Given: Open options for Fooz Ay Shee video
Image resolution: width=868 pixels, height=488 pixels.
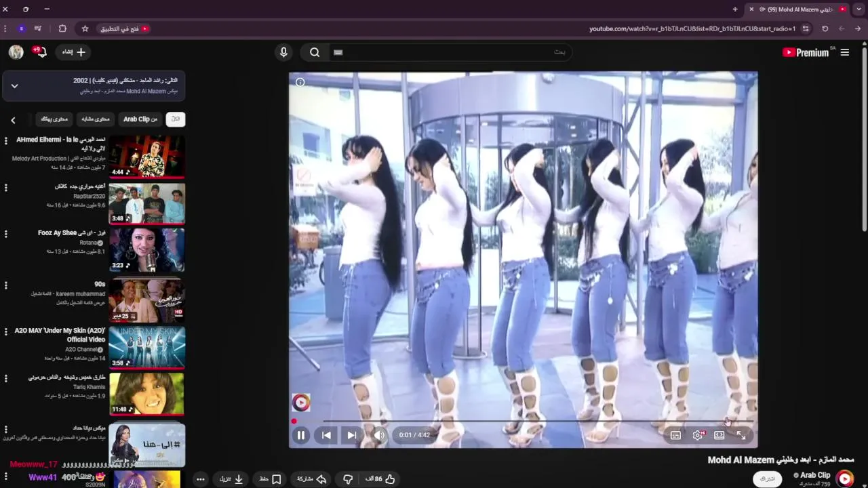Looking at the screenshot, I should pyautogui.click(x=6, y=234).
